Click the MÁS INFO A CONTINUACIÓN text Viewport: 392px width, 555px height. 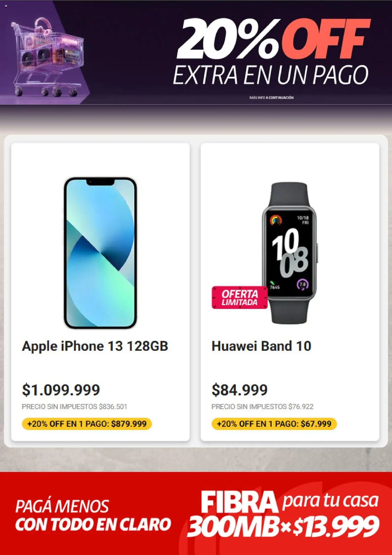(271, 97)
